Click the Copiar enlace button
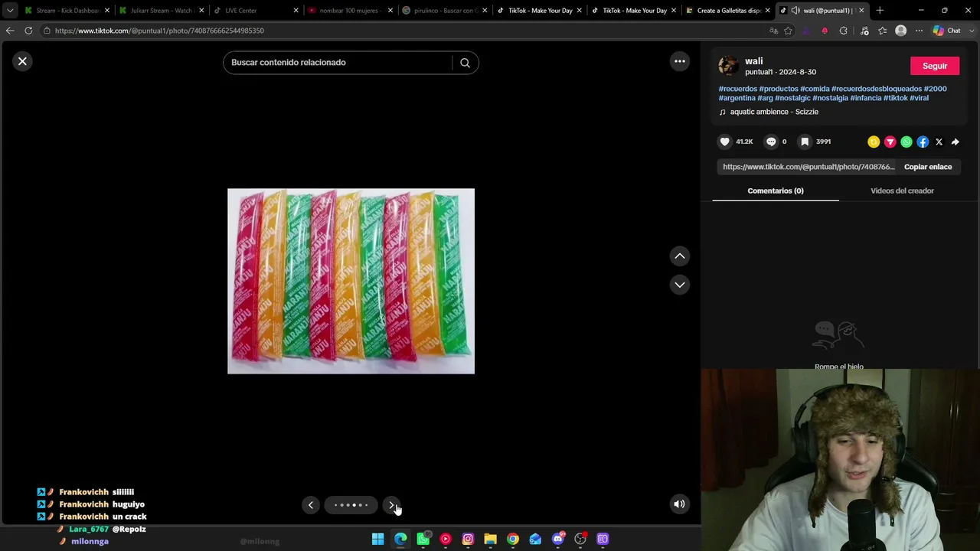Viewport: 980px width, 551px height. pos(928,167)
